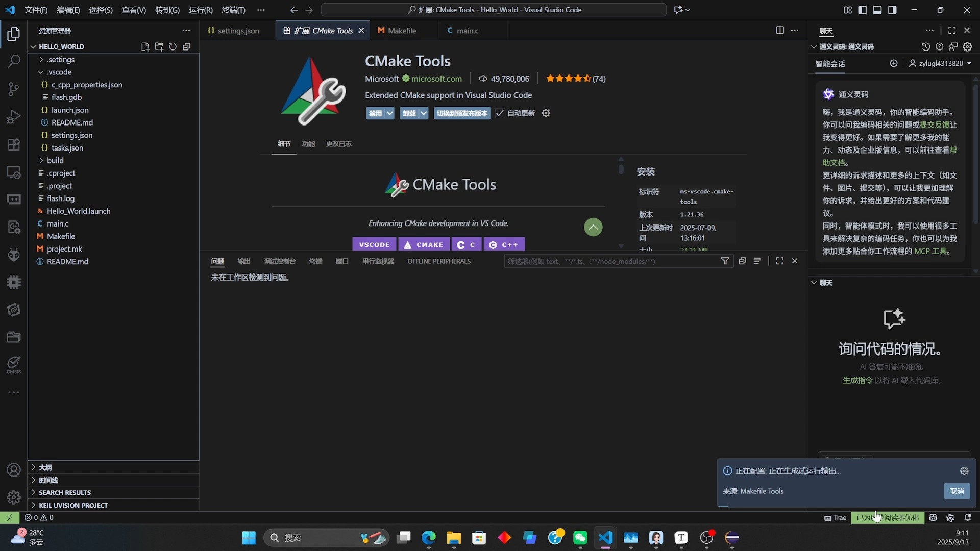
Task: Toggle the auto update checkbox
Action: click(x=500, y=113)
